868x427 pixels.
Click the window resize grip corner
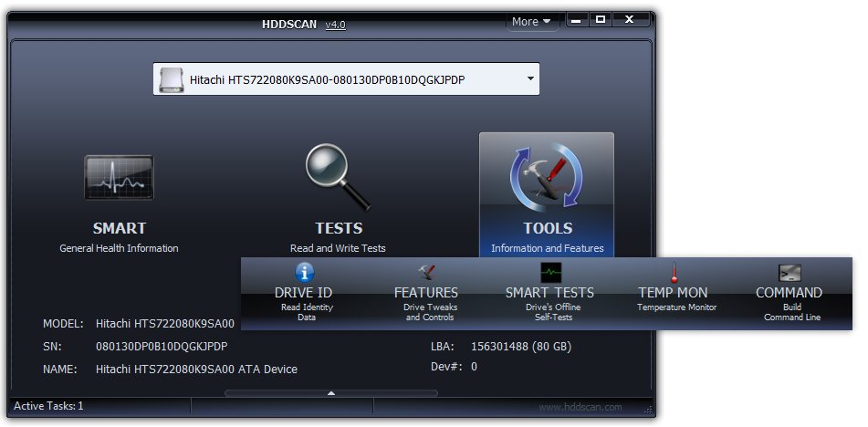(x=649, y=410)
